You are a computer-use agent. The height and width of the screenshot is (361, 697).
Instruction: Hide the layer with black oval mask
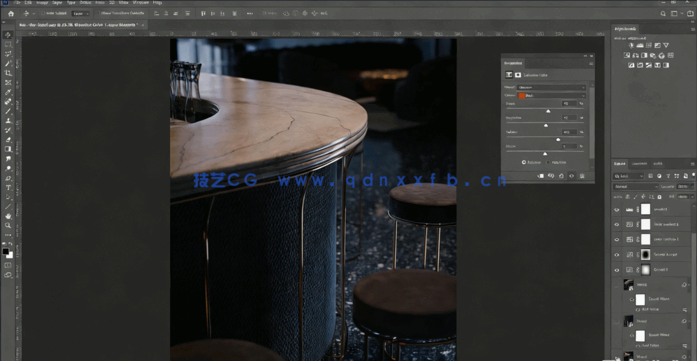617,255
